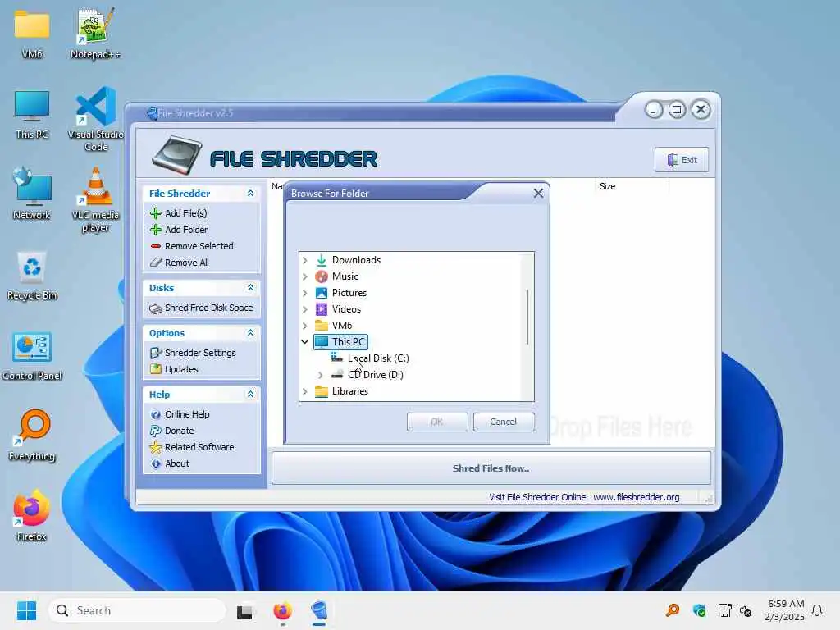The image size is (840, 630).
Task: Open the notifications bell in taskbar
Action: [817, 610]
